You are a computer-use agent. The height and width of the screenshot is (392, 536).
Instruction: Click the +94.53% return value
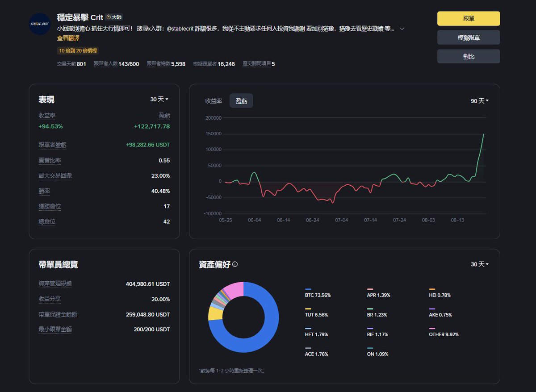coord(51,126)
